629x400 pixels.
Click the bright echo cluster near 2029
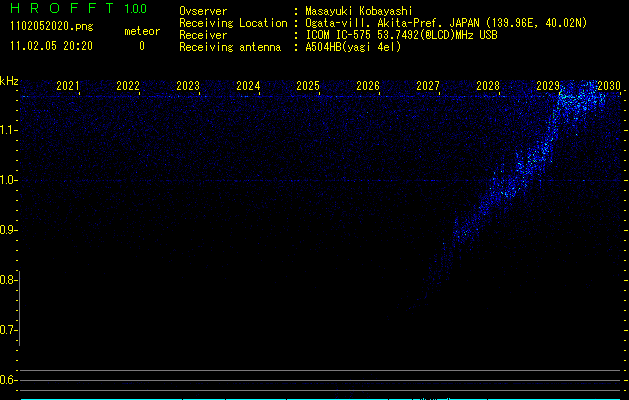pos(580,98)
